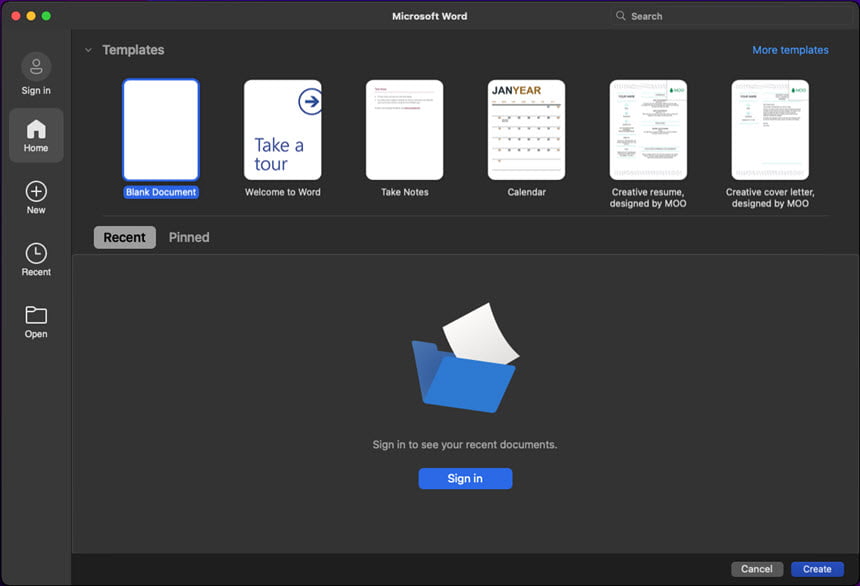
Task: Open the More templates link
Action: 790,50
